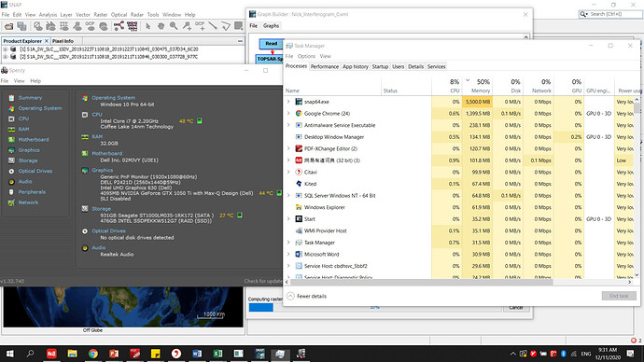Expand snap64.exe process row
This screenshot has width=644, height=362.
pos(288,102)
